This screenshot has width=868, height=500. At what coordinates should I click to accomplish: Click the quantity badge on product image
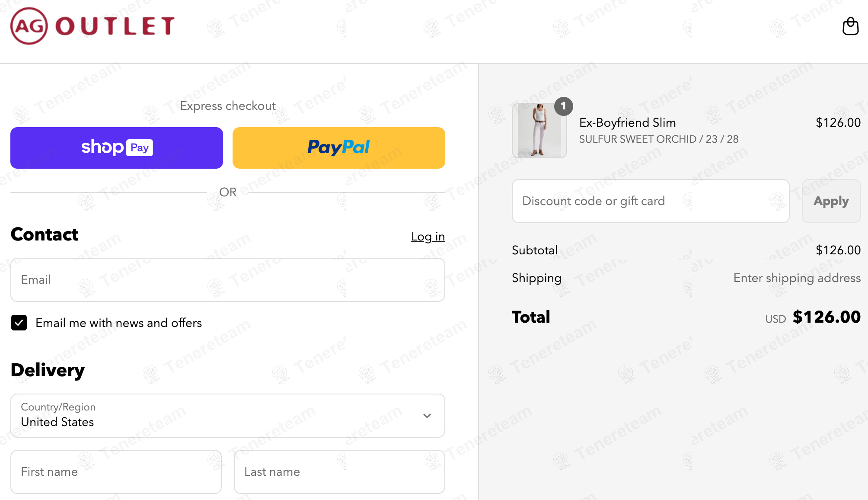point(563,106)
